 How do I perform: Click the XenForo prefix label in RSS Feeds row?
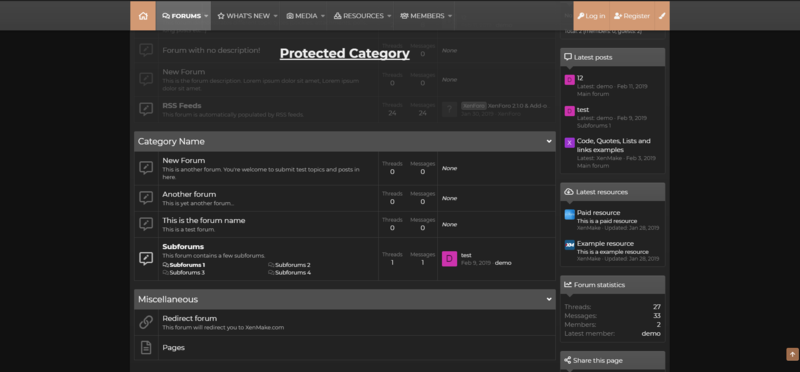pyautogui.click(x=473, y=106)
